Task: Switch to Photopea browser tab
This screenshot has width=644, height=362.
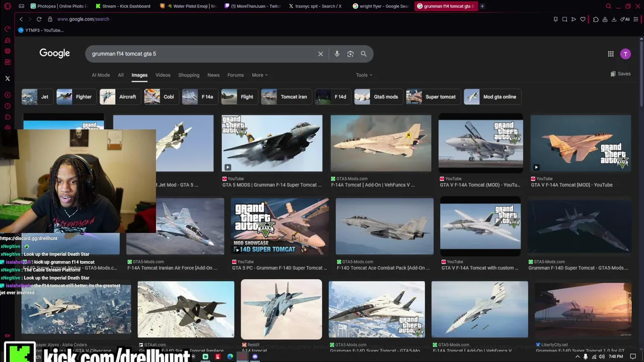Action: point(59,6)
